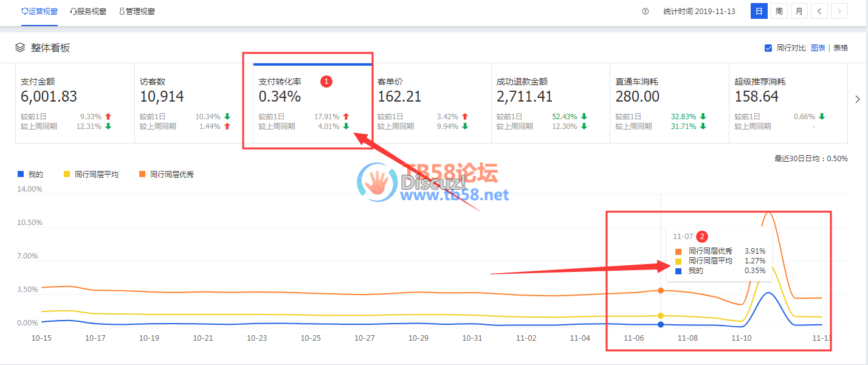The width and height of the screenshot is (868, 365).
Task: Go to previous date with left arrow
Action: (819, 11)
